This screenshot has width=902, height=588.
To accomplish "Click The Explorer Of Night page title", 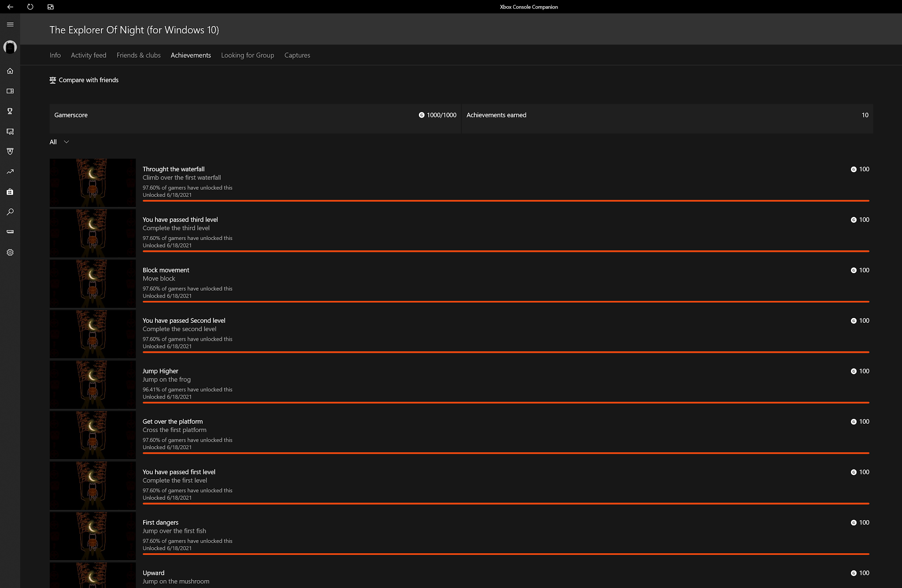I will (134, 30).
